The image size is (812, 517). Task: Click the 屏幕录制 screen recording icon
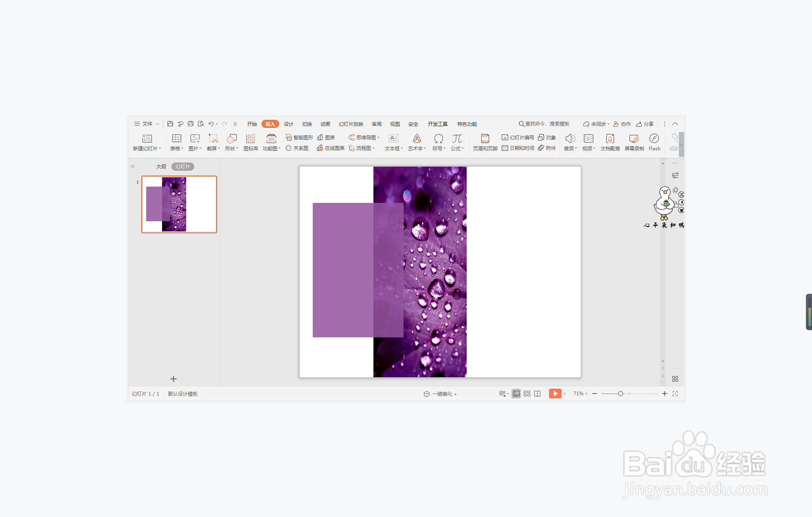tap(634, 142)
